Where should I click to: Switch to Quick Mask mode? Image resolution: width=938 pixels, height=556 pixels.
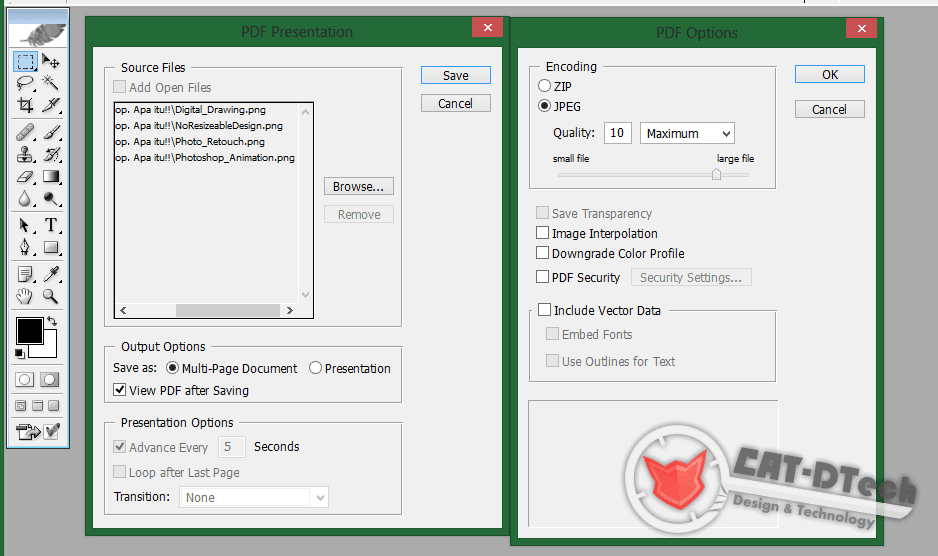(50, 379)
